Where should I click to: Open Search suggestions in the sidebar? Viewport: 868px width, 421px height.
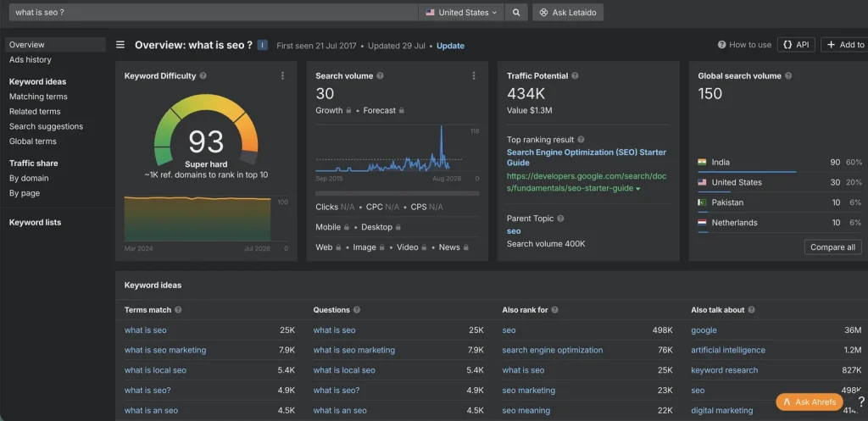click(46, 127)
